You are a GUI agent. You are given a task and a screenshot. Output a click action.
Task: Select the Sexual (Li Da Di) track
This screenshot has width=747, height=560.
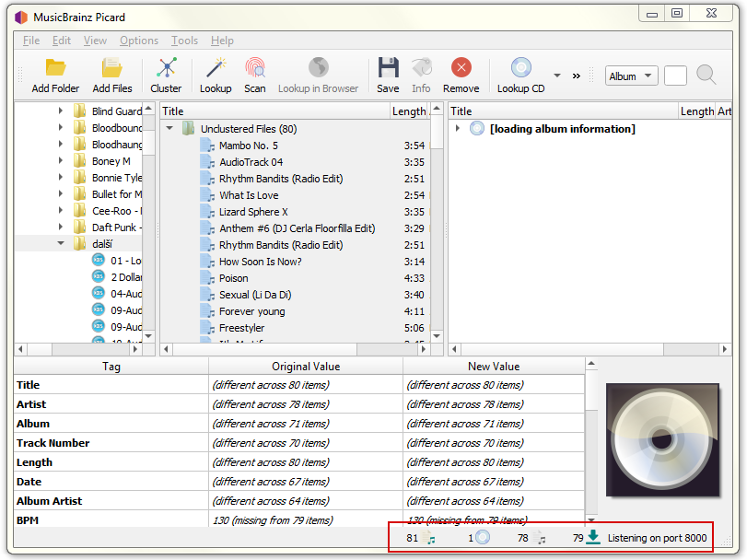pos(255,295)
